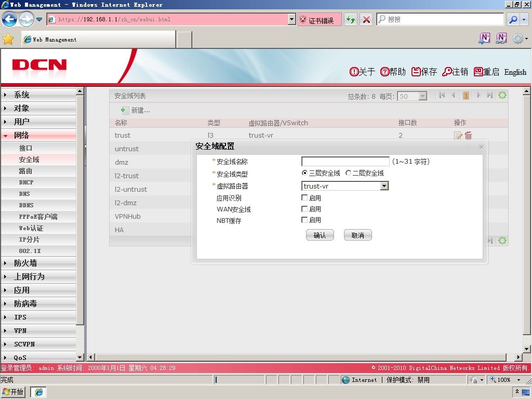
Task: Click the delete trash icon for trust row
Action: point(469,136)
